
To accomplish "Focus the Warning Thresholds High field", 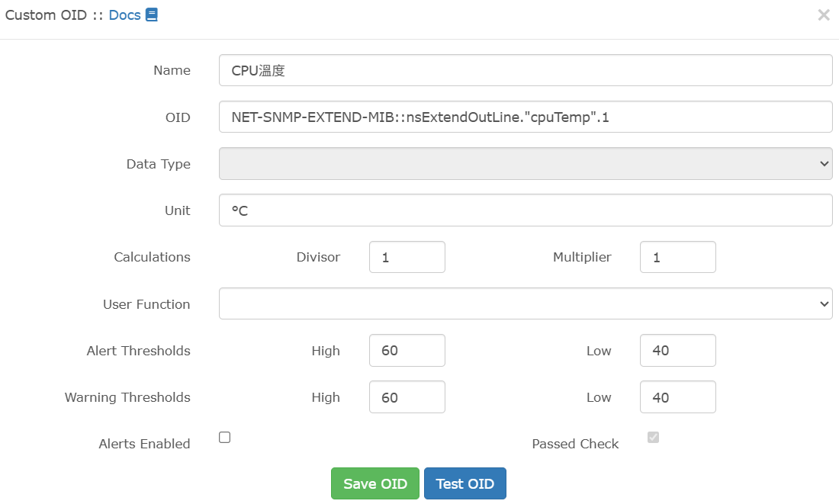I will tap(407, 397).
